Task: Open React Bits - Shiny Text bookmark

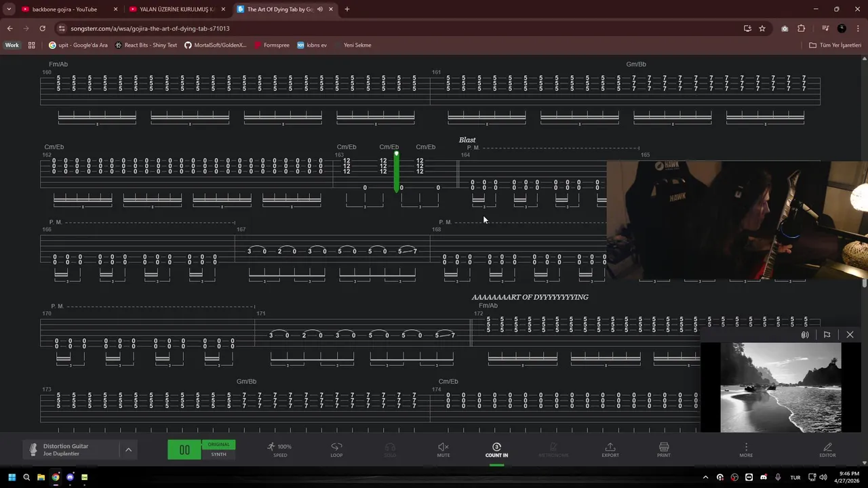Action: coord(146,45)
